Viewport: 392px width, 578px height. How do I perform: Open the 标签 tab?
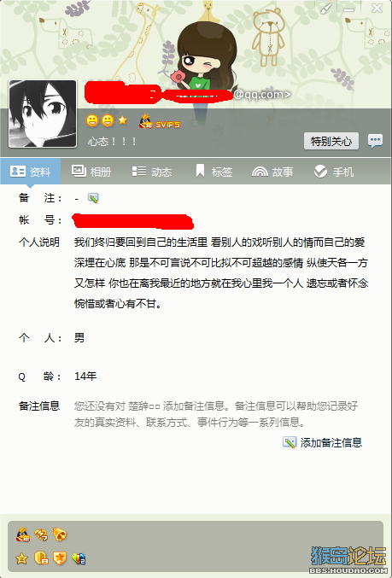click(x=214, y=172)
